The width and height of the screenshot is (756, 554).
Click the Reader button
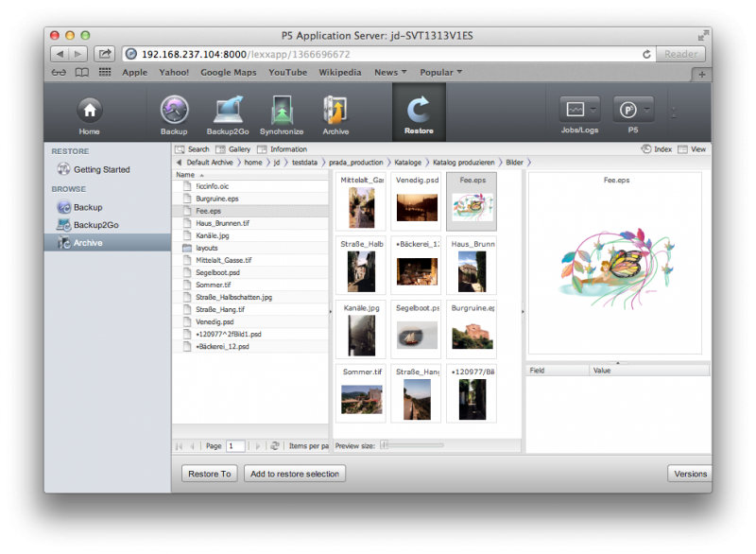pyautogui.click(x=680, y=54)
